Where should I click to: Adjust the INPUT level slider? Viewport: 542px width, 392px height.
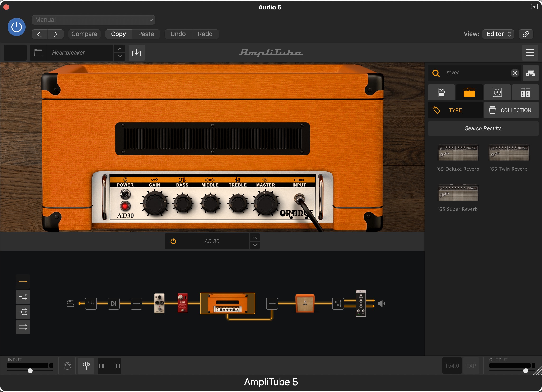30,371
